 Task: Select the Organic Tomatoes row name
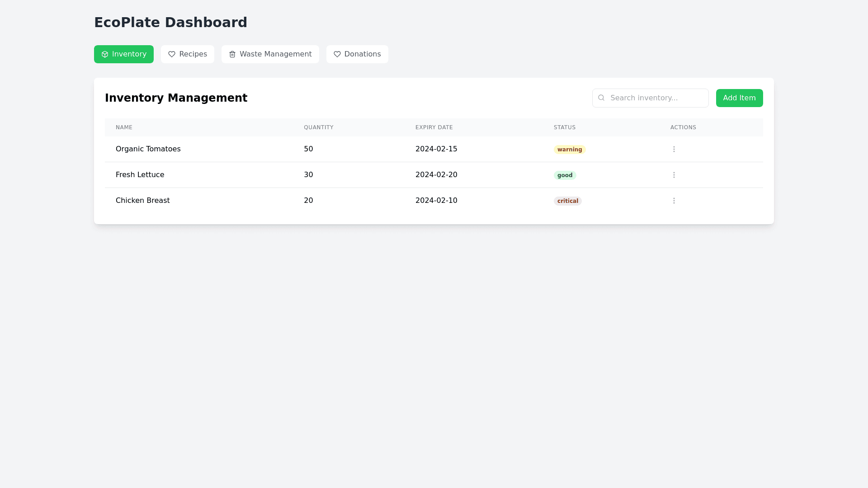(148, 149)
